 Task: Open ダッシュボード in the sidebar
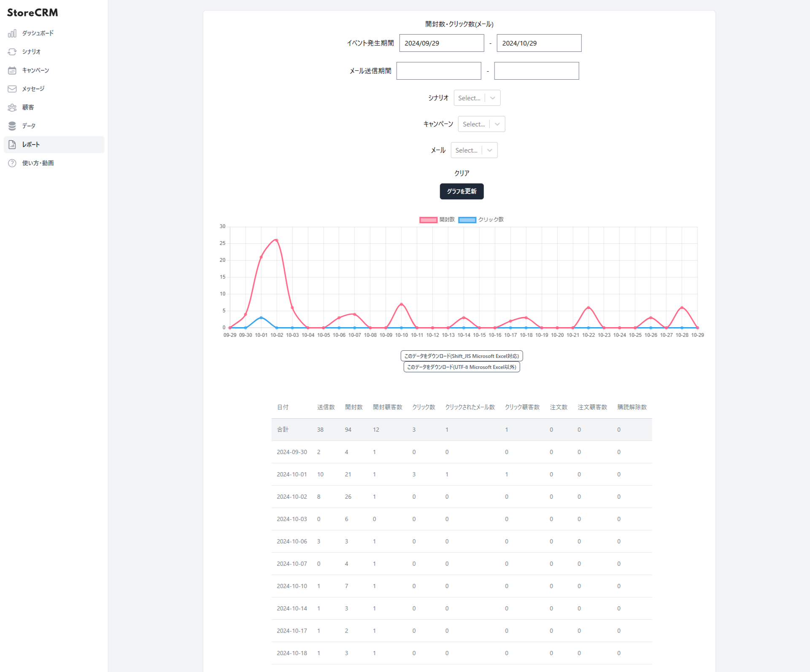54,33
